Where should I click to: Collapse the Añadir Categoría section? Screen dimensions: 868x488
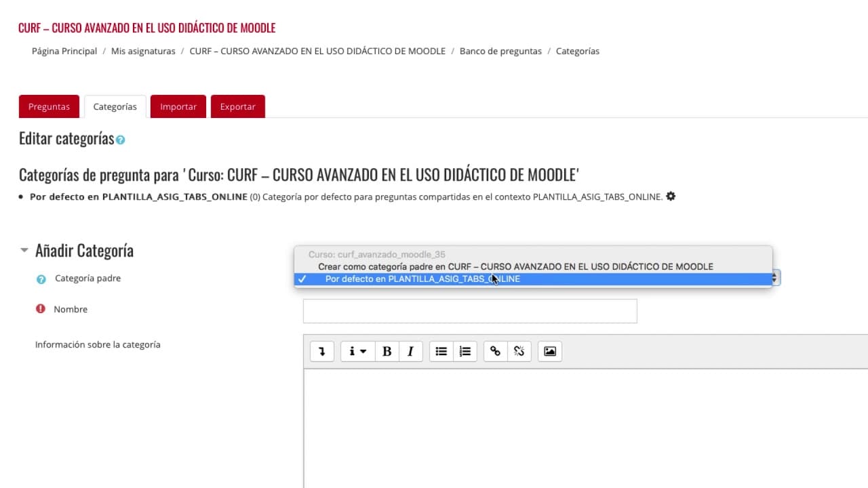pos(24,251)
